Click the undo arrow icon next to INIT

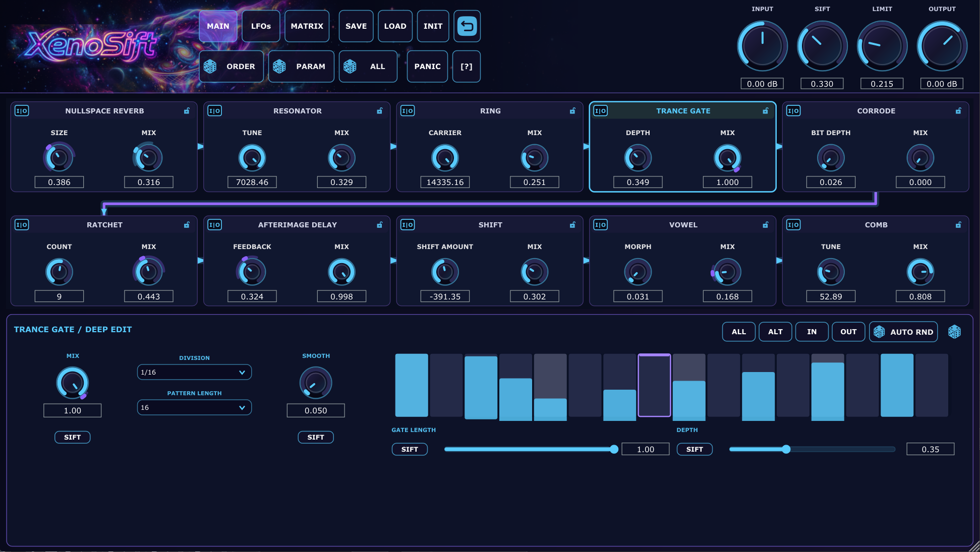point(467,26)
